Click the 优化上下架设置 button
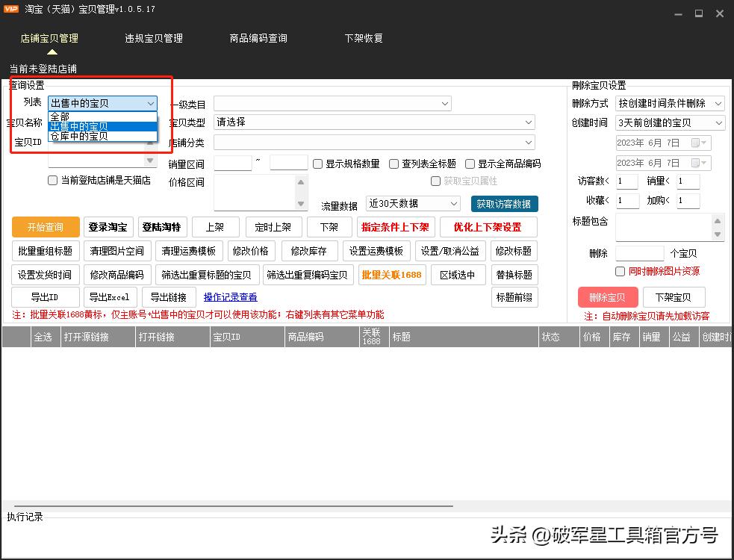The height and width of the screenshot is (560, 734). [x=488, y=226]
